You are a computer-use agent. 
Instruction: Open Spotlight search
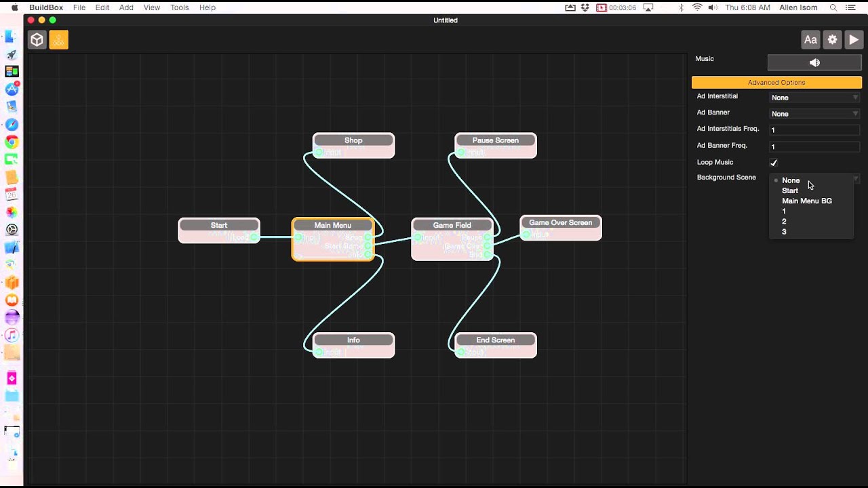[x=833, y=7]
